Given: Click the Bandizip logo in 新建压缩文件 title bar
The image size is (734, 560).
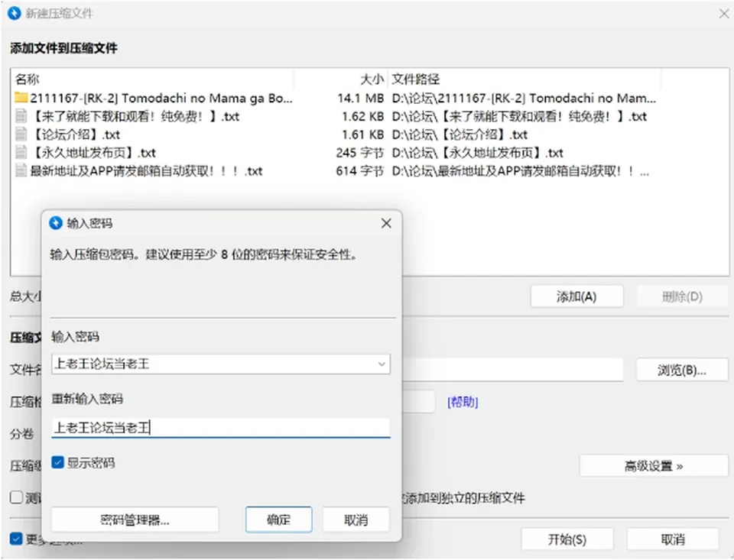Looking at the screenshot, I should coord(14,13).
